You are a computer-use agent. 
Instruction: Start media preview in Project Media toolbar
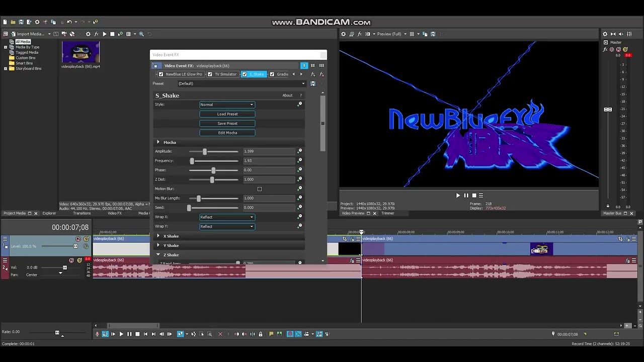point(104,34)
